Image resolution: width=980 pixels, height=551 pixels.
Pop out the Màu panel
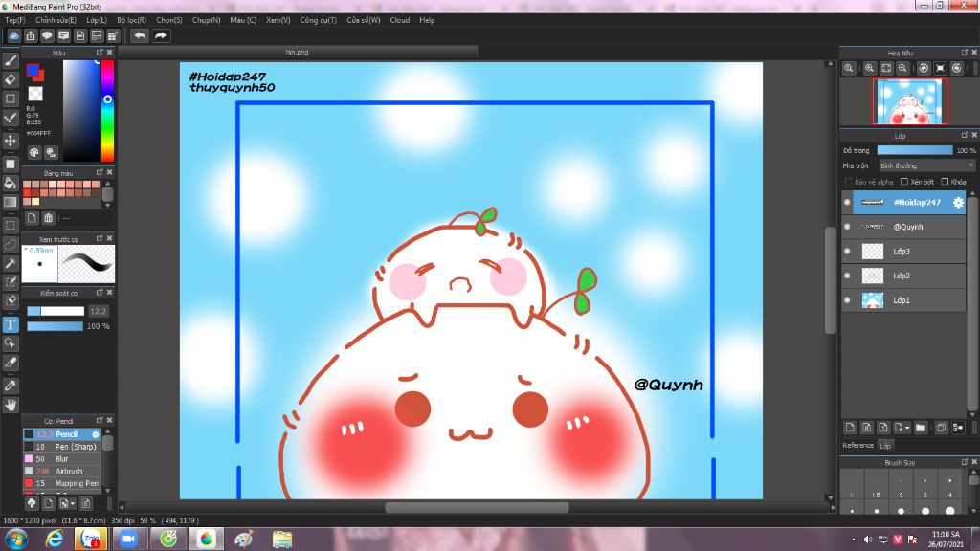100,53
